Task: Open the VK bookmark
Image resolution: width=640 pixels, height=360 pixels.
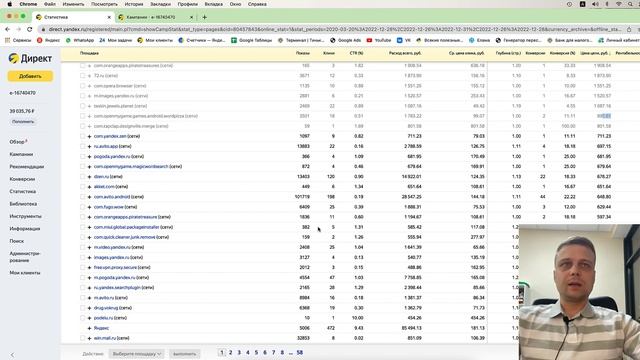Action: 404,40
